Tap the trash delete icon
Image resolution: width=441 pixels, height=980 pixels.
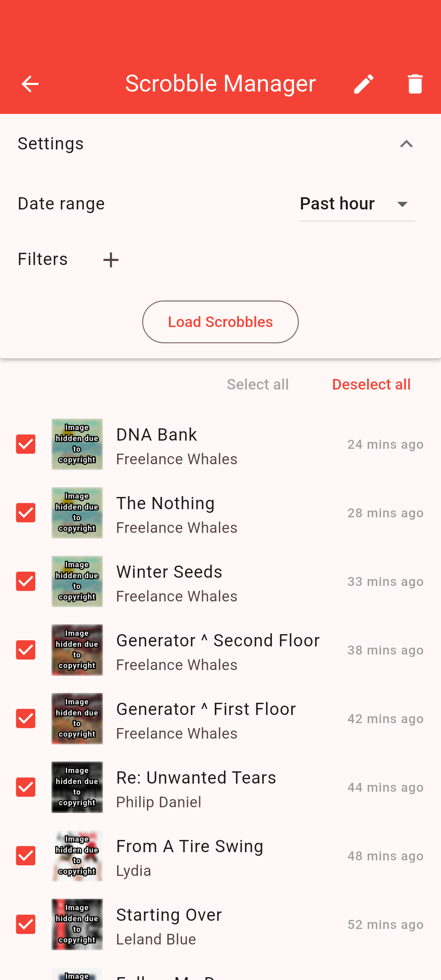pyautogui.click(x=415, y=84)
